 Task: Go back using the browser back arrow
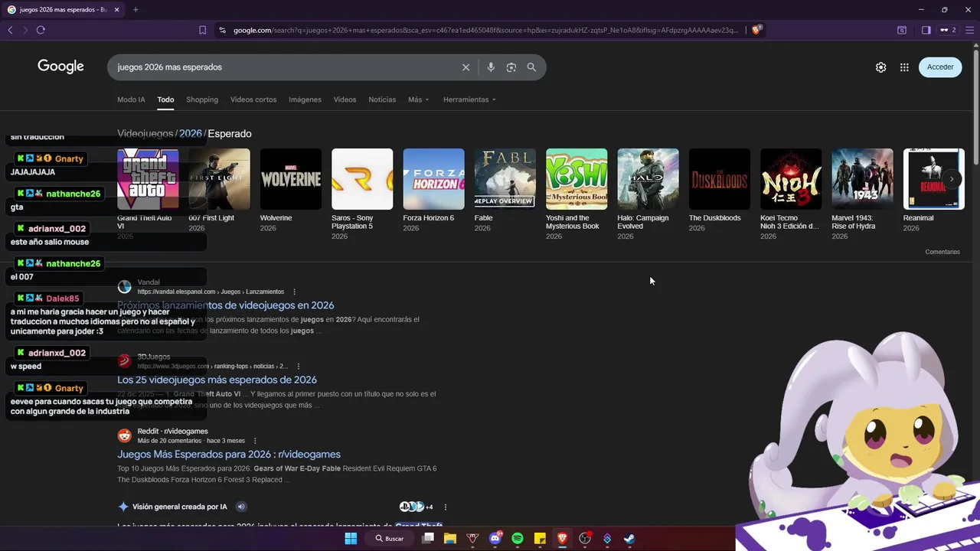[x=10, y=30]
